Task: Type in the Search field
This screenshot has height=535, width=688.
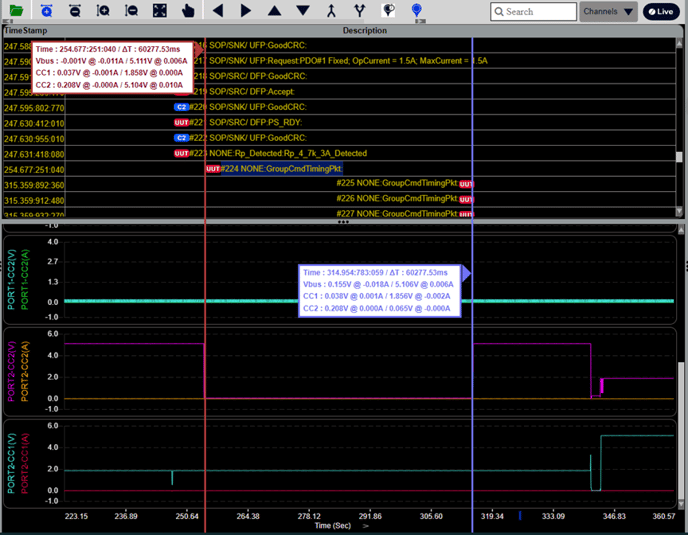Action: 533,11
